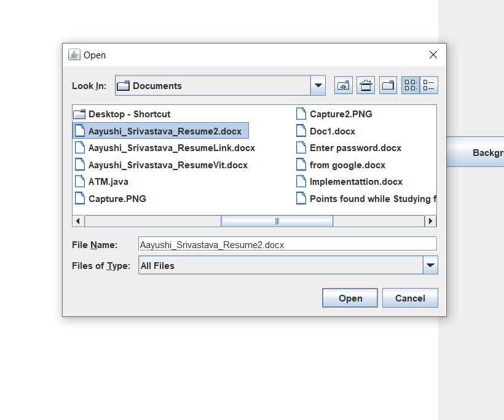The height and width of the screenshot is (420, 504).
Task: Select the Capture.PNG file
Action: coord(110,198)
